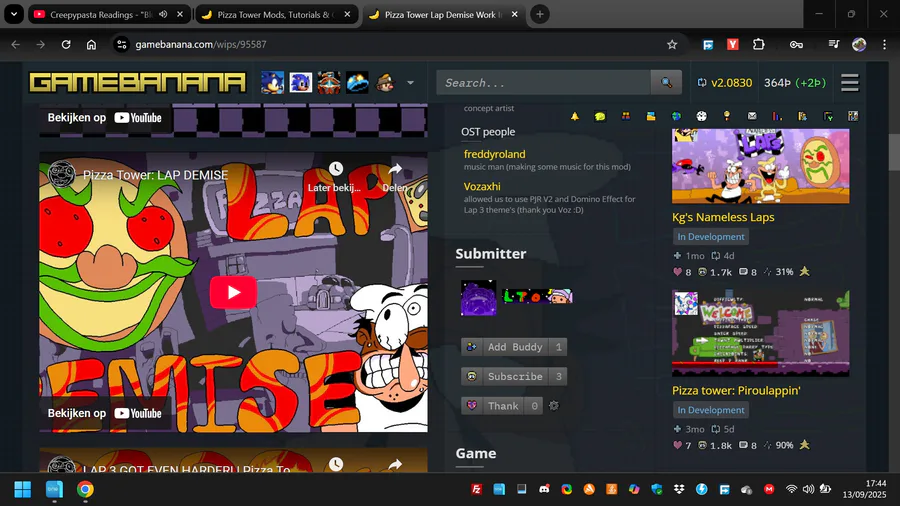Screen dimensions: 900x506
Task: Open a new browser tab
Action: click(x=540, y=14)
